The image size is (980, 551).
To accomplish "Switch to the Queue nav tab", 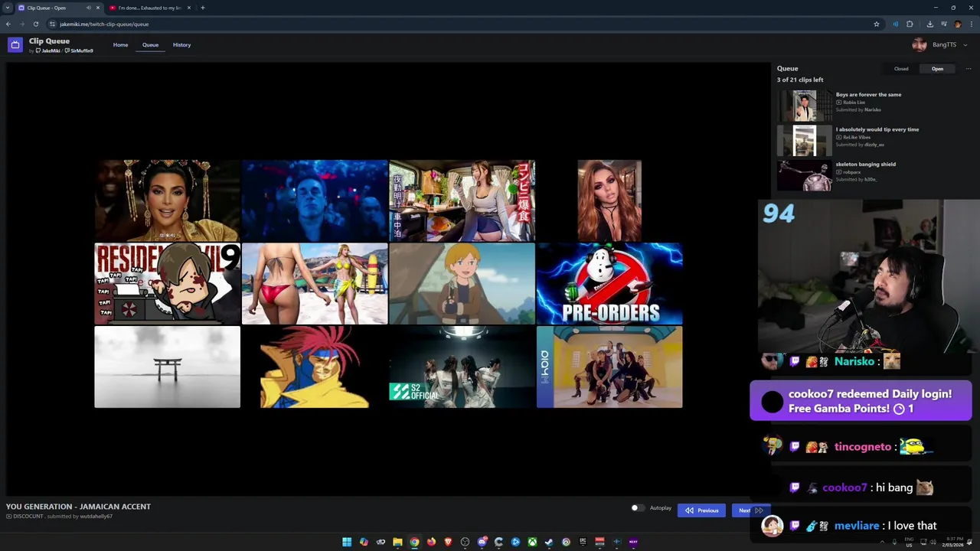I will click(150, 45).
